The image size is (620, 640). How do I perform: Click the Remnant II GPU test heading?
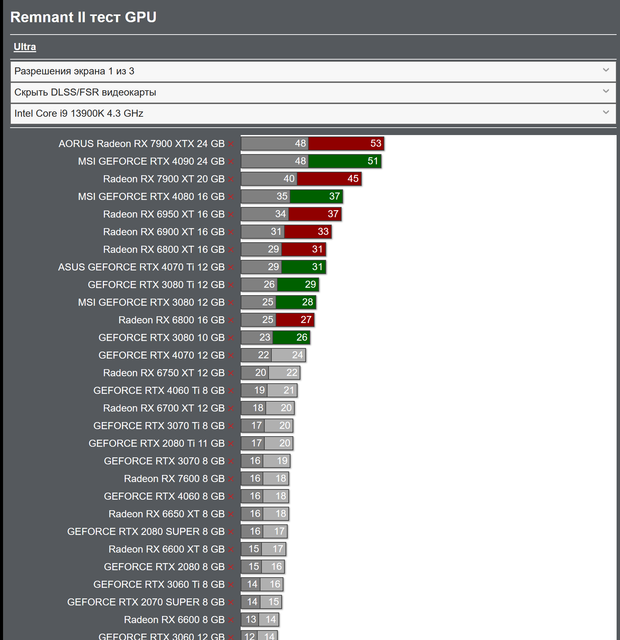pos(83,17)
